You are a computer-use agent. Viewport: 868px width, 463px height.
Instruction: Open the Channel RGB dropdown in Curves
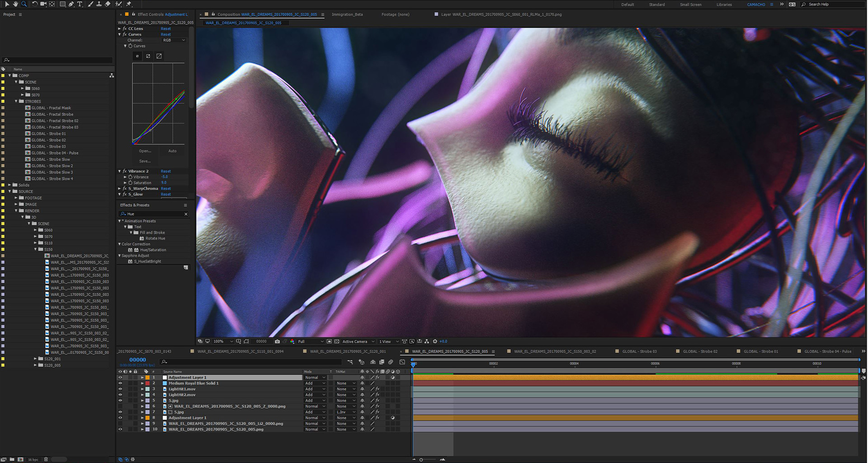[174, 40]
